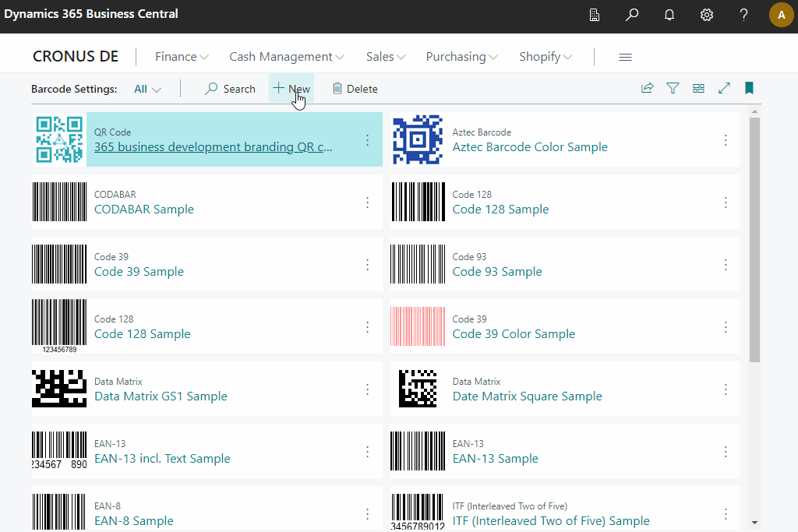Open the Finance dropdown

tap(181, 56)
